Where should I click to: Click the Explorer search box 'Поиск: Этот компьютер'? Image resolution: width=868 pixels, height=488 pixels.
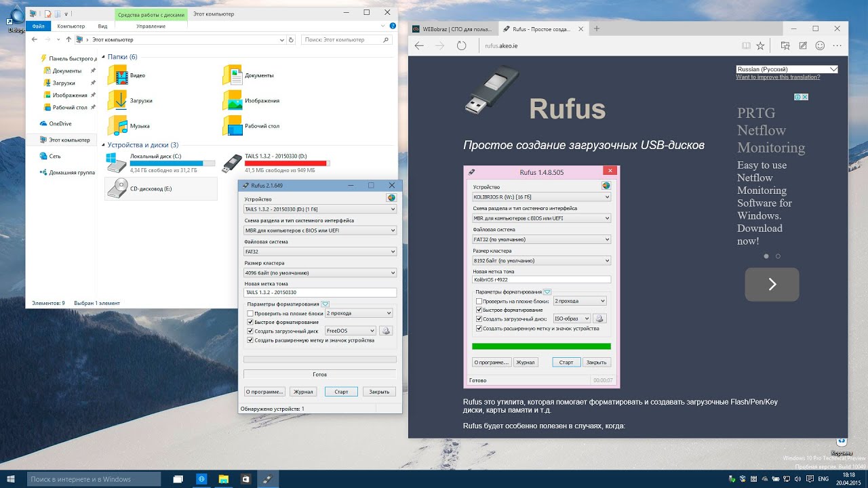click(347, 40)
